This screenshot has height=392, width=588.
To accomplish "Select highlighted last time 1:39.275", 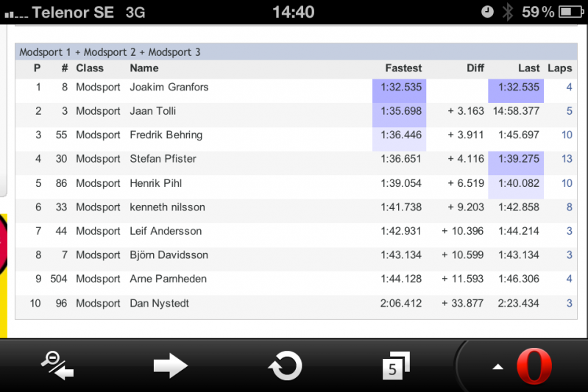I will (518, 159).
